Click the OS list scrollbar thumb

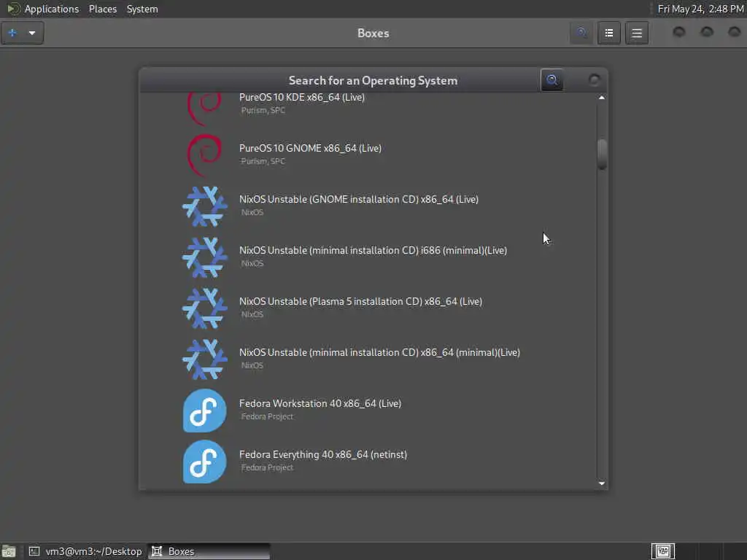602,155
